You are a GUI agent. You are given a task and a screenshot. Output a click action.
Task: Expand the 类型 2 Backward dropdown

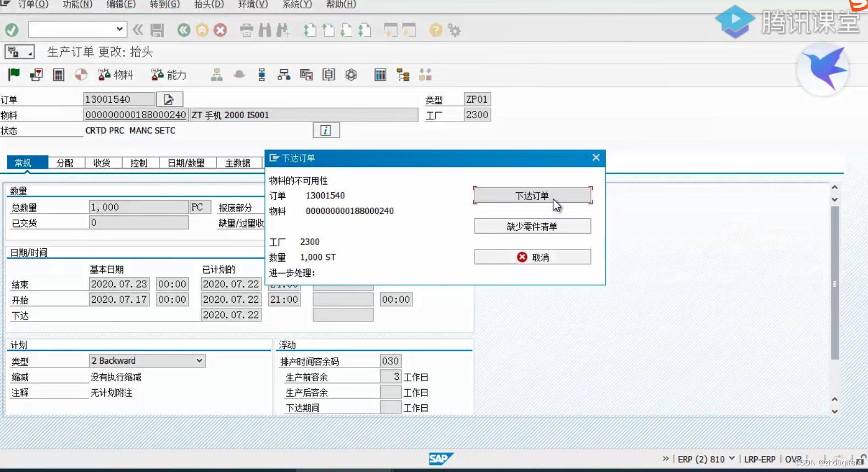(199, 360)
